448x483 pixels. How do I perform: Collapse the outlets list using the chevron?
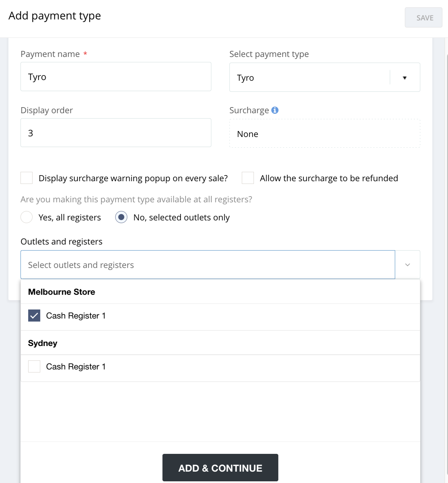coord(407,265)
